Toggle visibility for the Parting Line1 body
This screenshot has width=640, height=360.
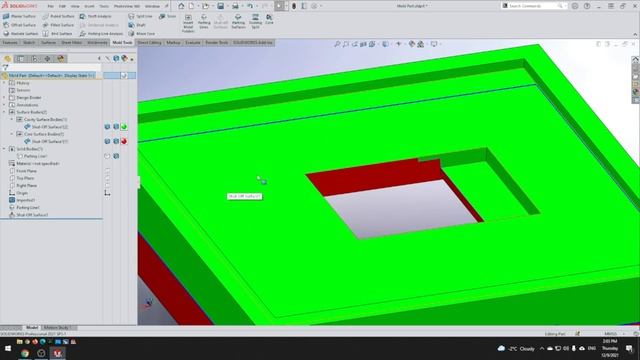pos(107,156)
